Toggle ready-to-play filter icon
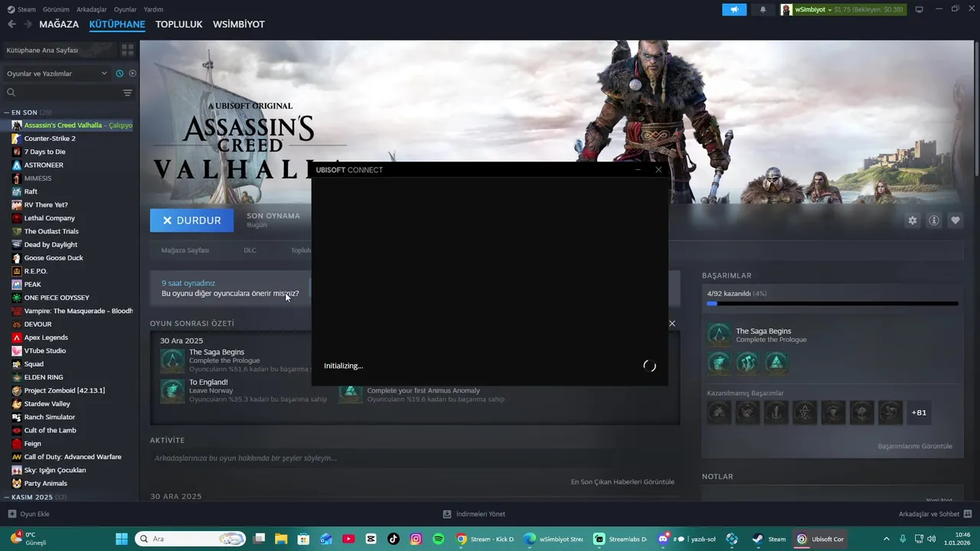Viewport: 980px width, 551px height. pyautogui.click(x=132, y=73)
